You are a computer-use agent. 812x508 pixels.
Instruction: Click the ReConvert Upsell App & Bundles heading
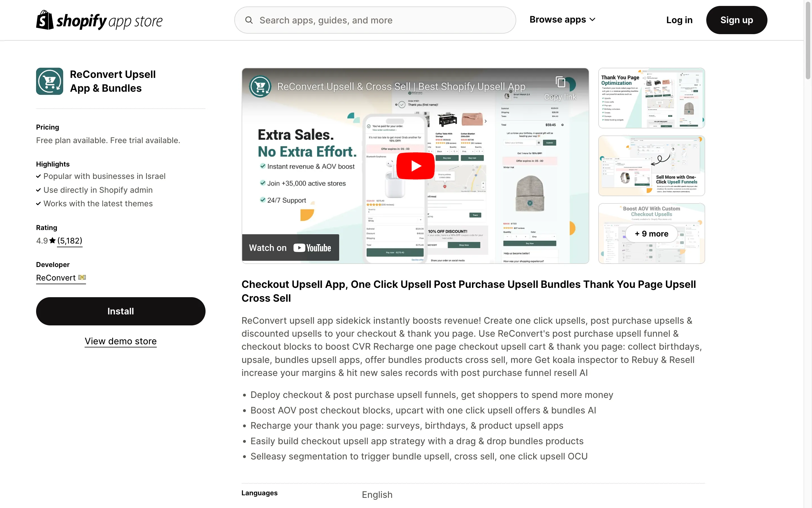click(113, 81)
